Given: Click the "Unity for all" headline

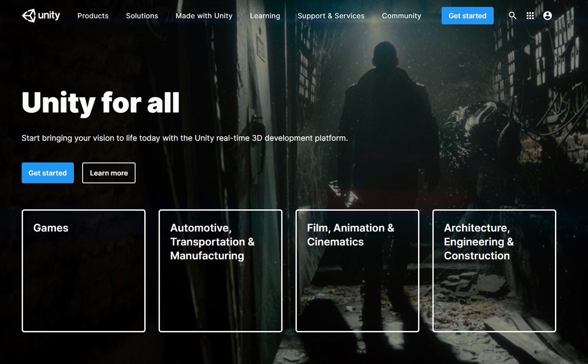Looking at the screenshot, I should coord(101,102).
